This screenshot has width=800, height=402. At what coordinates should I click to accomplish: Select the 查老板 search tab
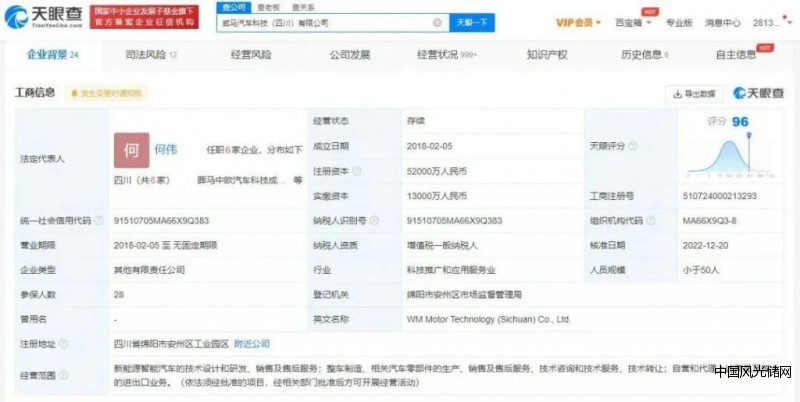point(268,7)
